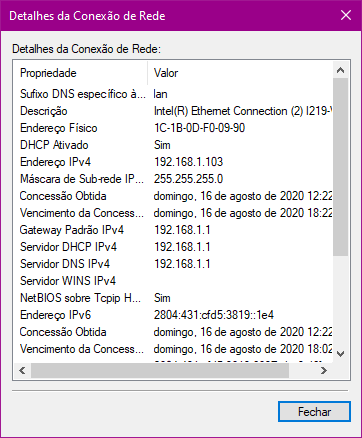Viewport: 362px width, 438px height.
Task: Click the horizontal scrollbar right arrow
Action: [324, 370]
